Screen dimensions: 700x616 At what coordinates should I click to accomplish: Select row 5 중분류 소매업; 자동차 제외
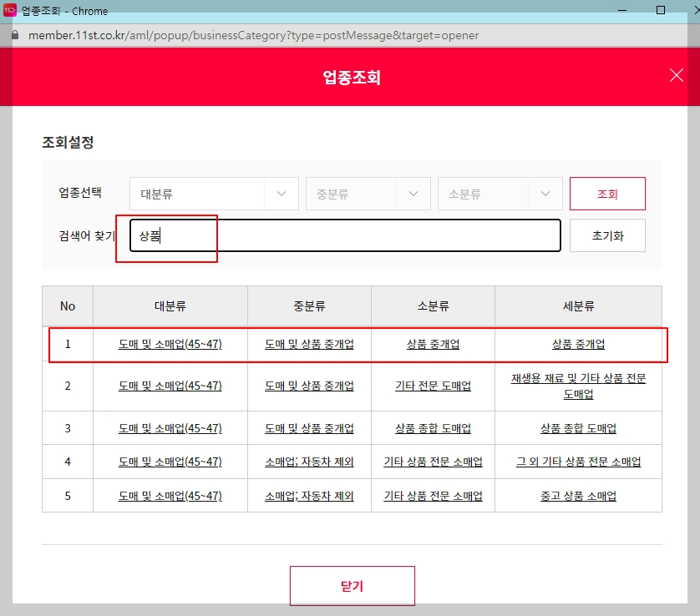pos(309,496)
